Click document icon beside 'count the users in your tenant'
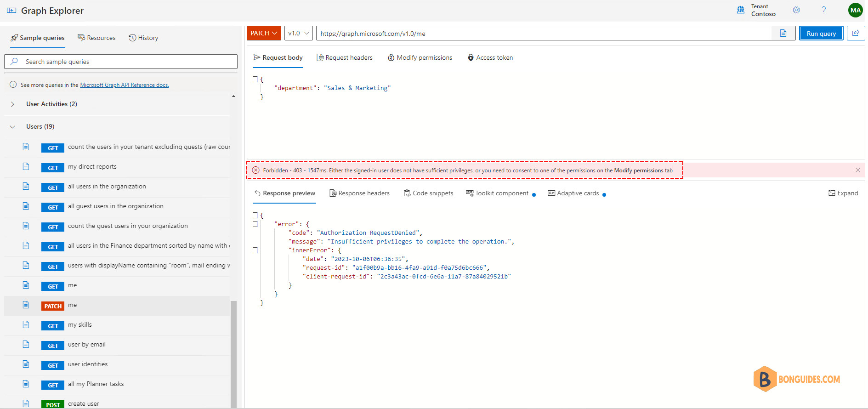Viewport: 868px width, 409px height. (26, 147)
